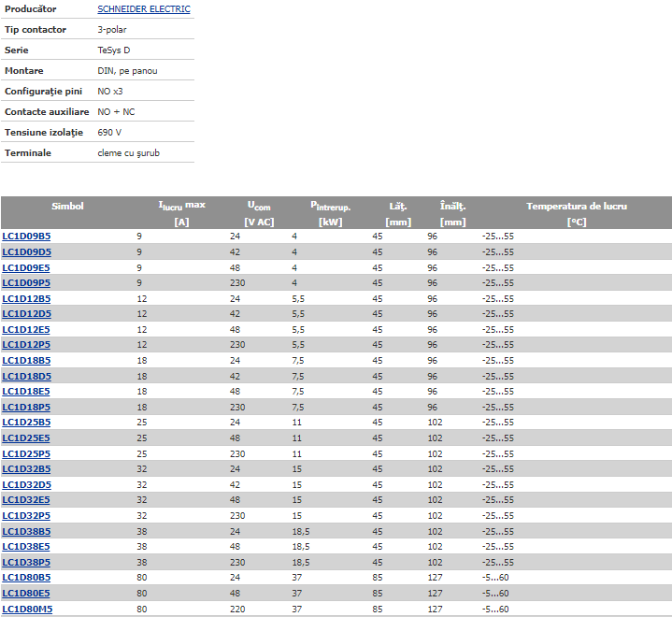Open product link LC1D38P5
Viewport: 672px width, 617px height.
point(26,563)
